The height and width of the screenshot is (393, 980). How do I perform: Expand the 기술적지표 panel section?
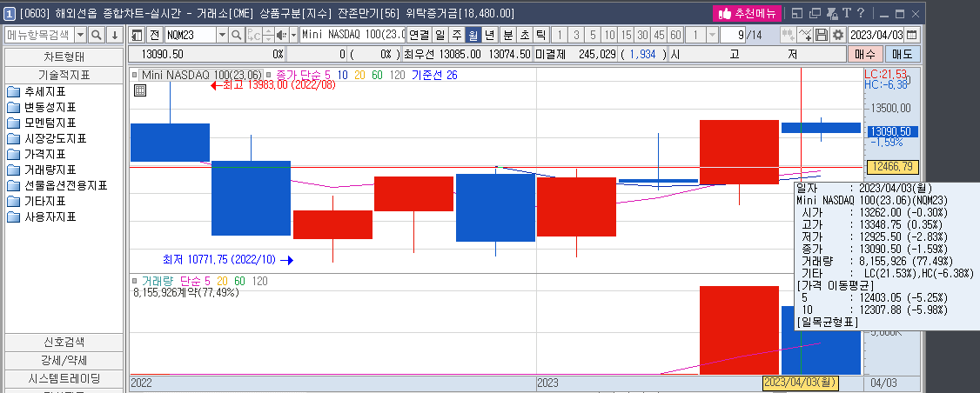point(64,75)
